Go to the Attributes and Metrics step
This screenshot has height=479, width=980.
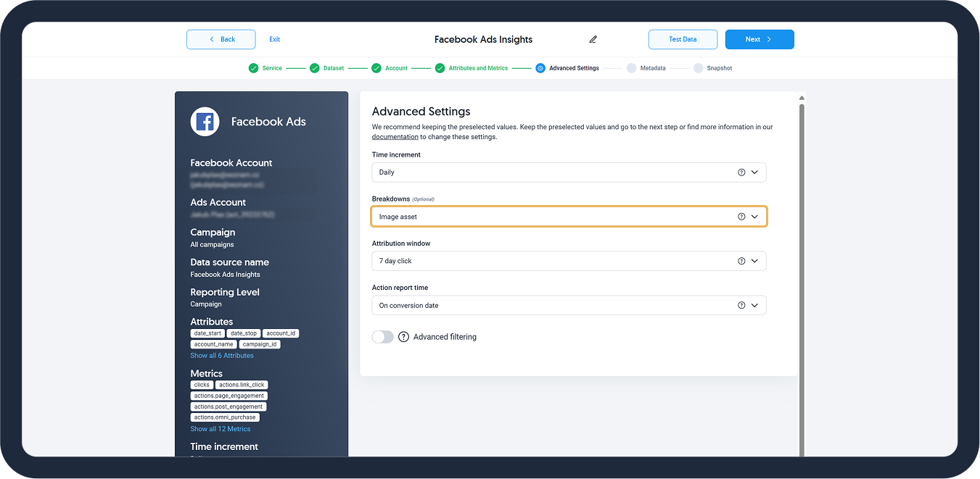477,68
